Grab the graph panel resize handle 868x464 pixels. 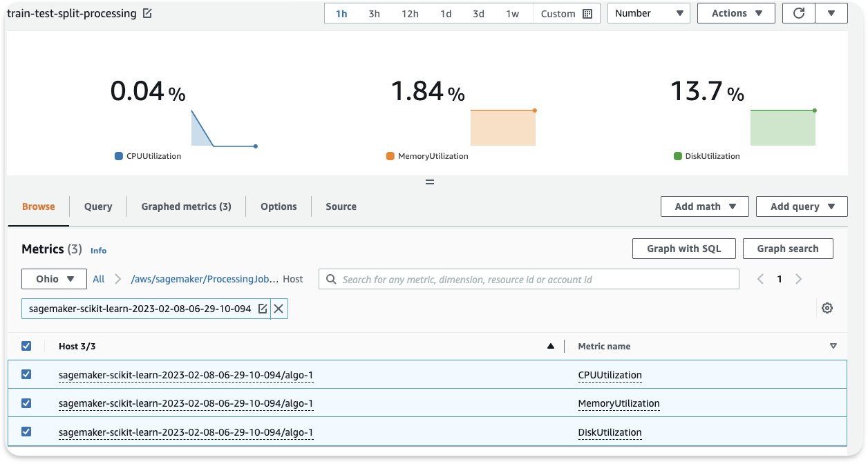(x=429, y=182)
